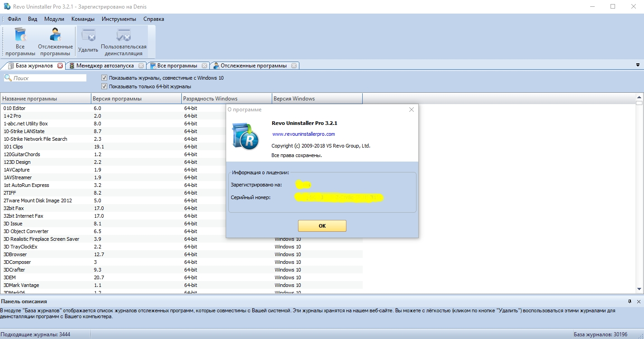Select the 2TIFF row
Viewport: 644px width, 339px height.
[x=181, y=193]
